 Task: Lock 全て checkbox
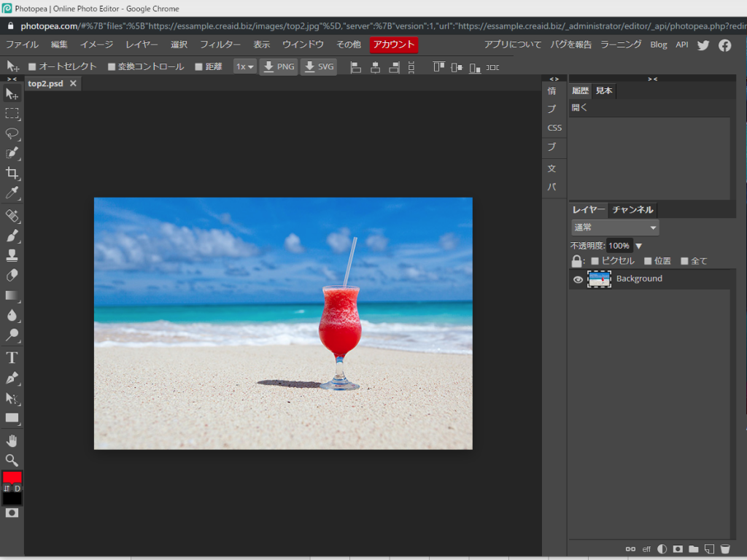[684, 261]
